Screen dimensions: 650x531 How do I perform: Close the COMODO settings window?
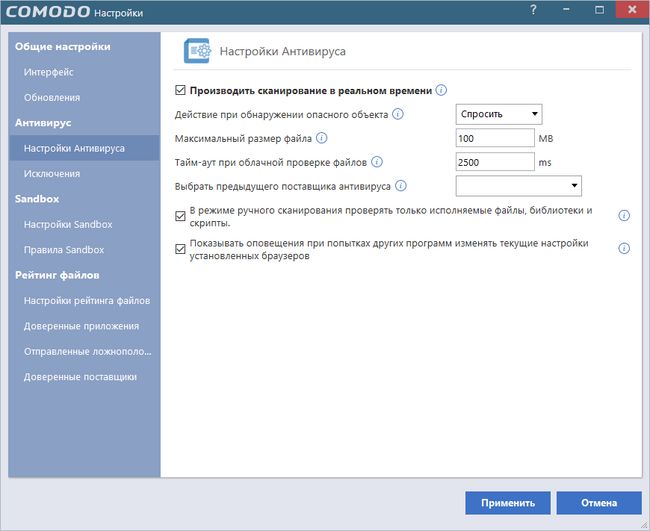(632, 9)
